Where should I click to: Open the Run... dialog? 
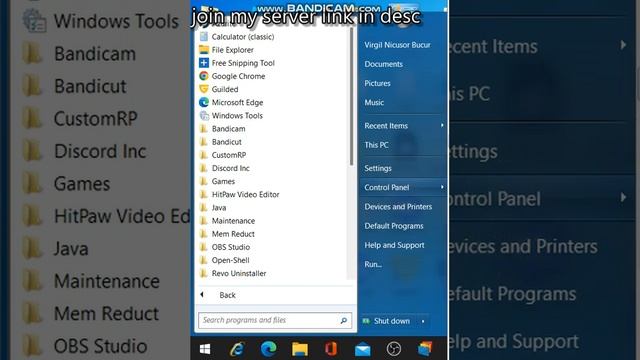[373, 264]
